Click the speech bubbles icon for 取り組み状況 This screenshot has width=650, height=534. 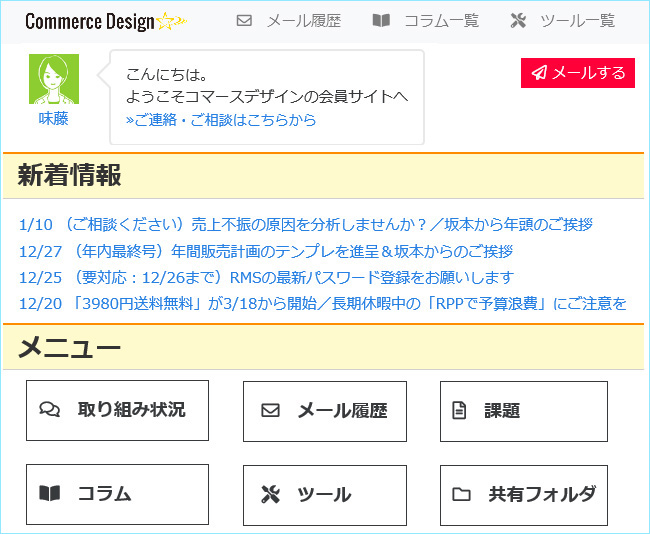point(50,409)
